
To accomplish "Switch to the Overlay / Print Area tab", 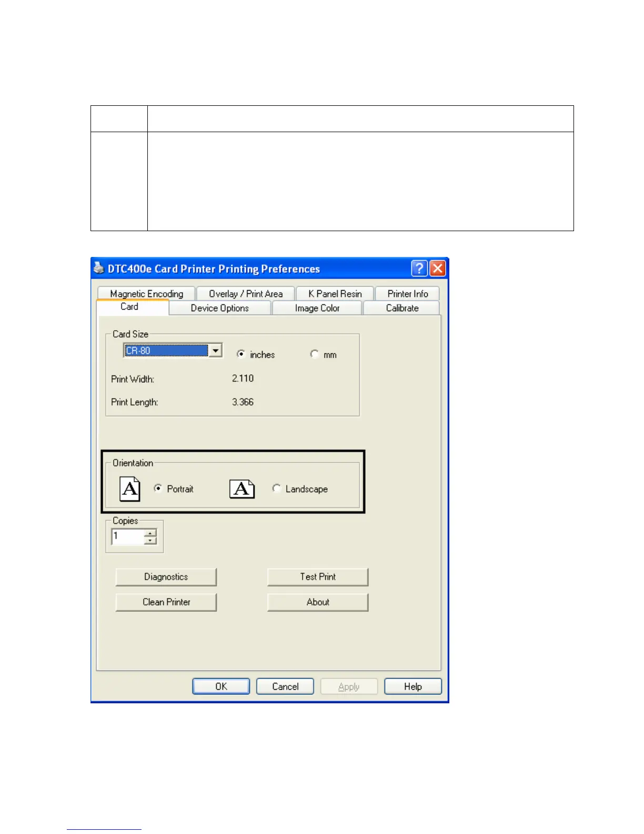I will tap(246, 294).
